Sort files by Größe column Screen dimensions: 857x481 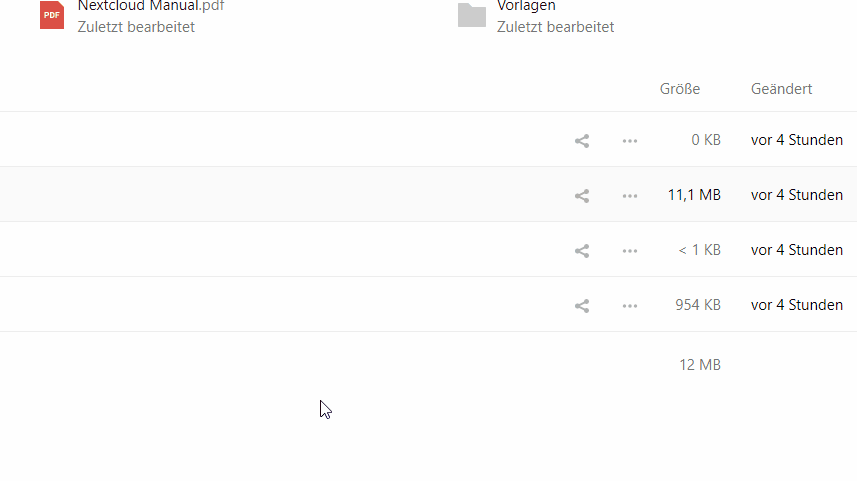pyautogui.click(x=680, y=89)
